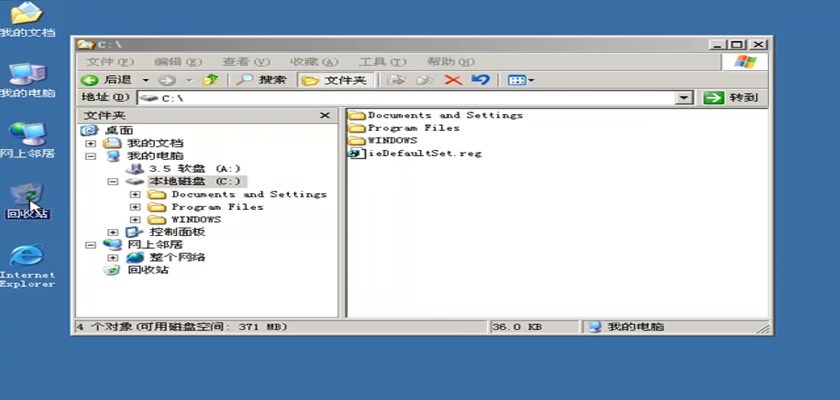Click the 转到 (Go) button
Image resolution: width=840 pixels, height=400 pixels.
click(731, 98)
